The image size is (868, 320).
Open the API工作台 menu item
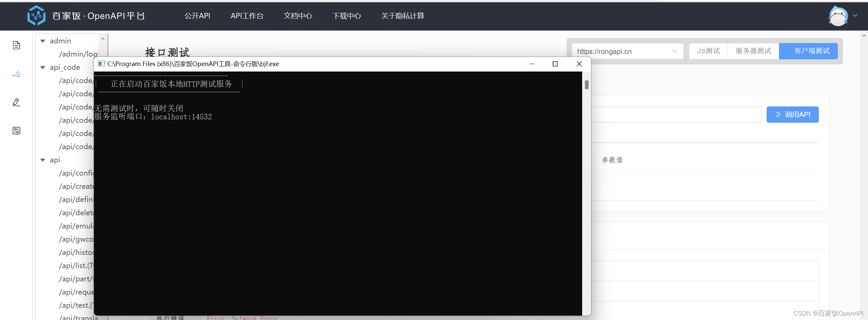click(247, 16)
